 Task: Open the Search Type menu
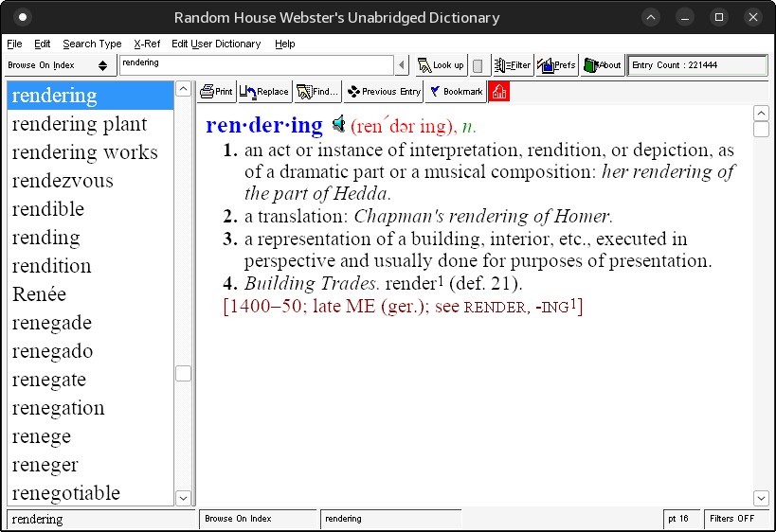(x=92, y=44)
